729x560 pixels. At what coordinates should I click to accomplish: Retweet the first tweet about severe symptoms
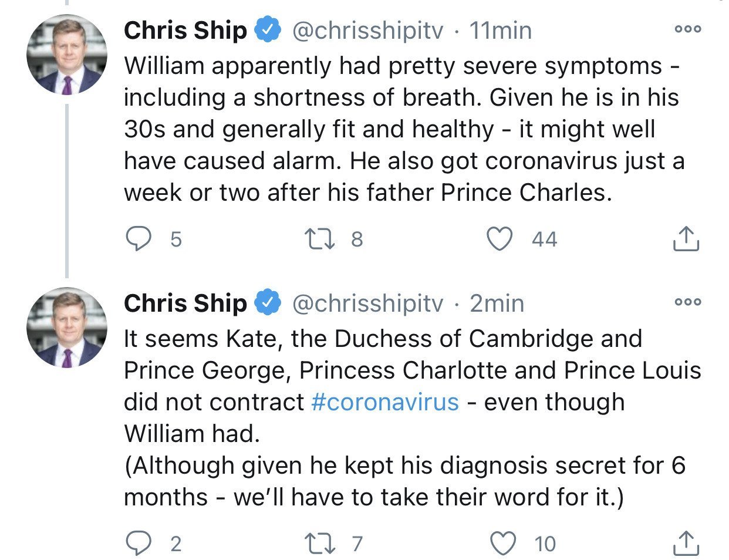coord(320,239)
